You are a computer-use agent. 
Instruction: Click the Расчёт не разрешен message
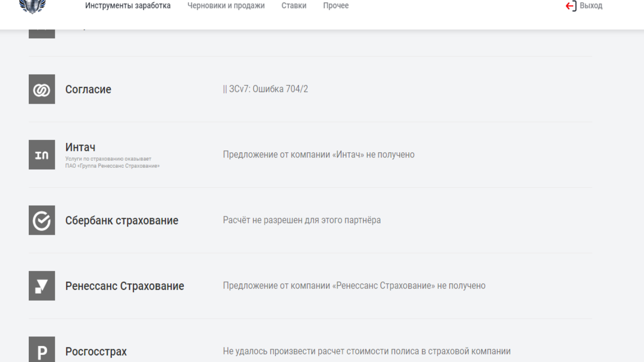(302, 220)
